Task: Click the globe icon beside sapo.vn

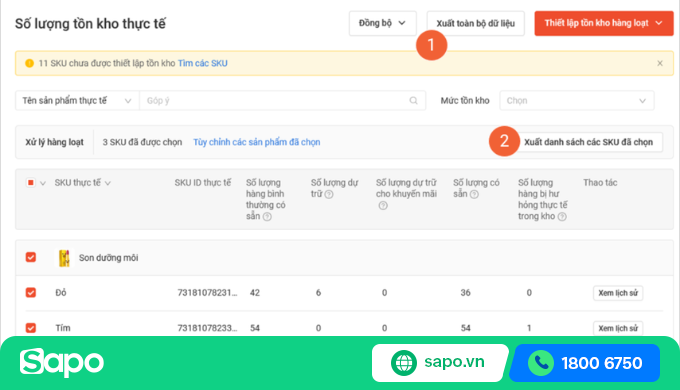Action: click(x=404, y=363)
